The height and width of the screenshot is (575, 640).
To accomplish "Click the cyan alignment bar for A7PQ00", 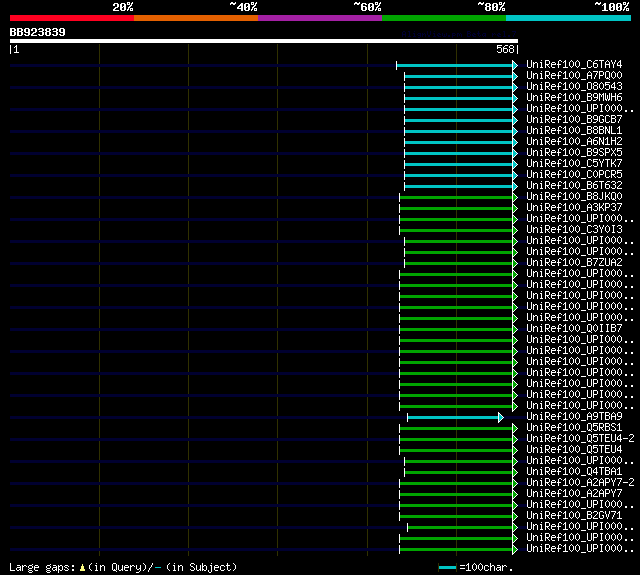I will (458, 76).
